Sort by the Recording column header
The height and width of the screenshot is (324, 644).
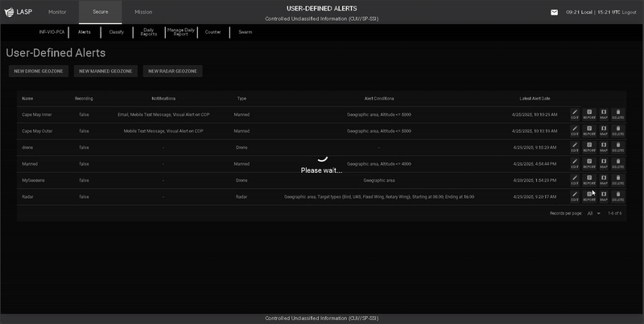point(84,98)
